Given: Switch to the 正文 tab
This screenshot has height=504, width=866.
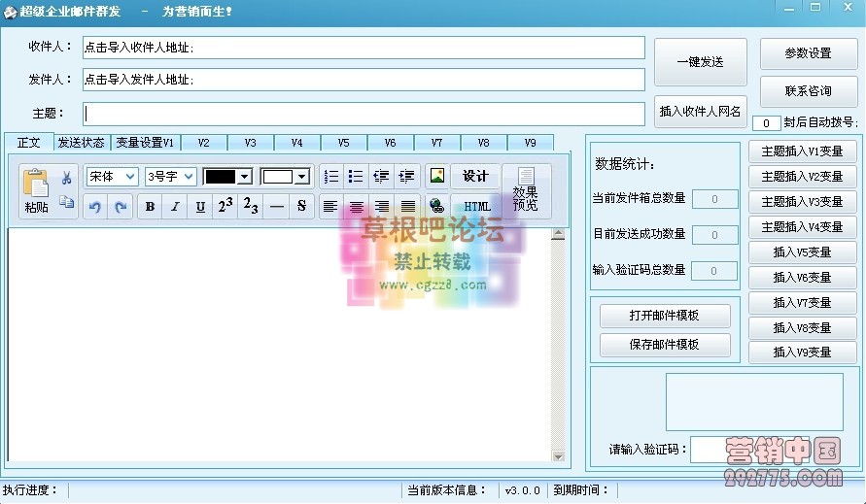Looking at the screenshot, I should 29,143.
